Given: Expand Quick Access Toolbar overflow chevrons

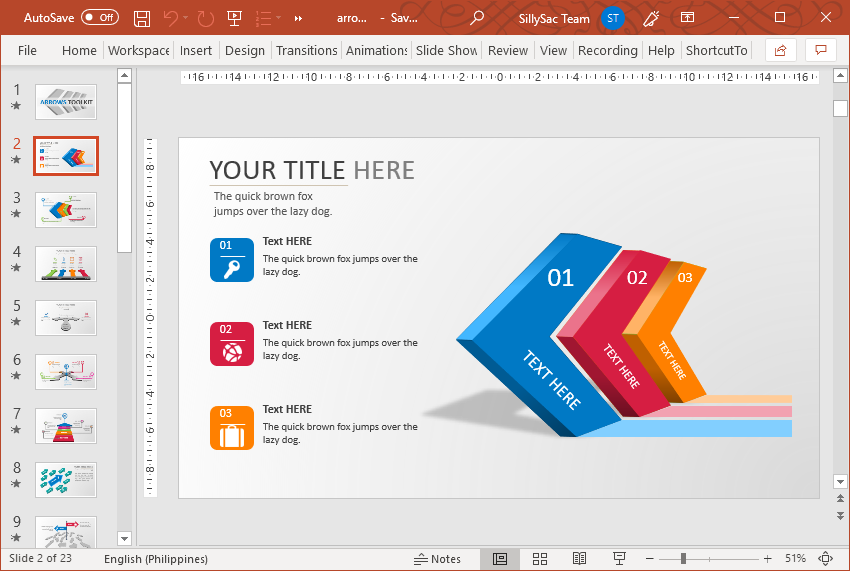Looking at the screenshot, I should tap(298, 18).
